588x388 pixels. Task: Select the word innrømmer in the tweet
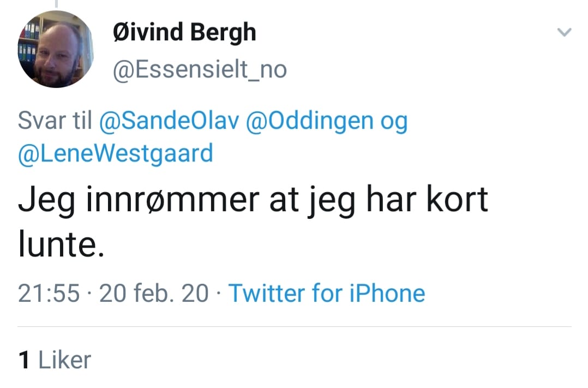click(173, 200)
